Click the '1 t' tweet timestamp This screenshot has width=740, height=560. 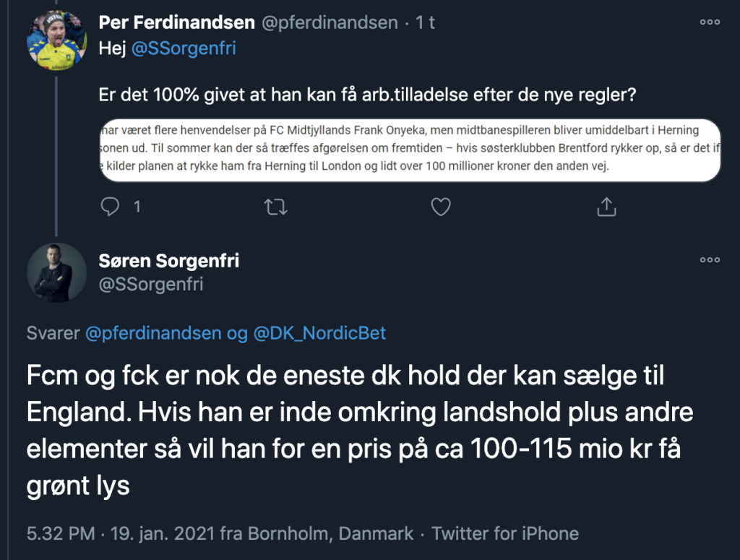pyautogui.click(x=426, y=22)
